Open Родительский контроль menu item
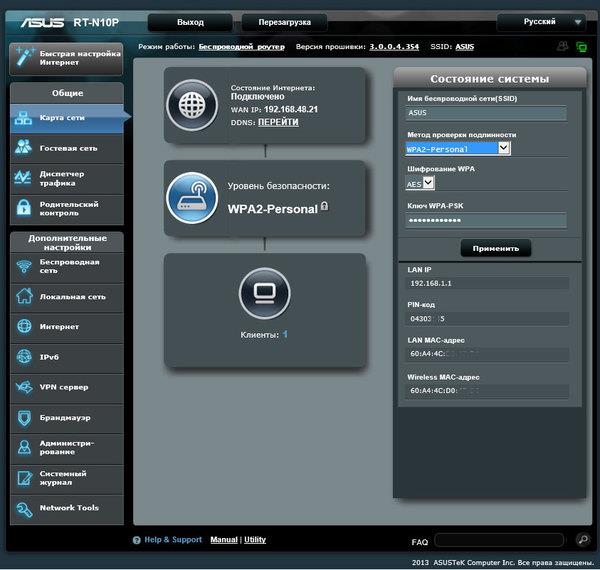600x570 pixels. coord(67,208)
